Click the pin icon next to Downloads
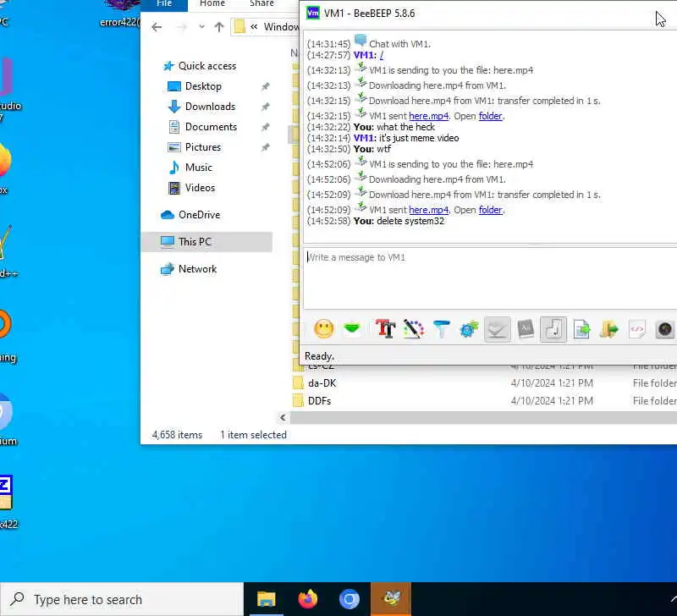The height and width of the screenshot is (616, 677). point(265,107)
